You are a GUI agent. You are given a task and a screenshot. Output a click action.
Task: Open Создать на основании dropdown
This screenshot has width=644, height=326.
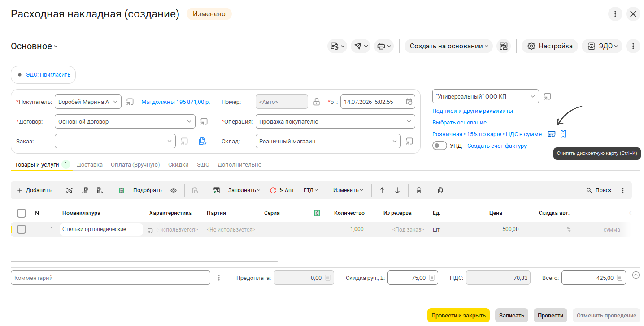pyautogui.click(x=448, y=46)
